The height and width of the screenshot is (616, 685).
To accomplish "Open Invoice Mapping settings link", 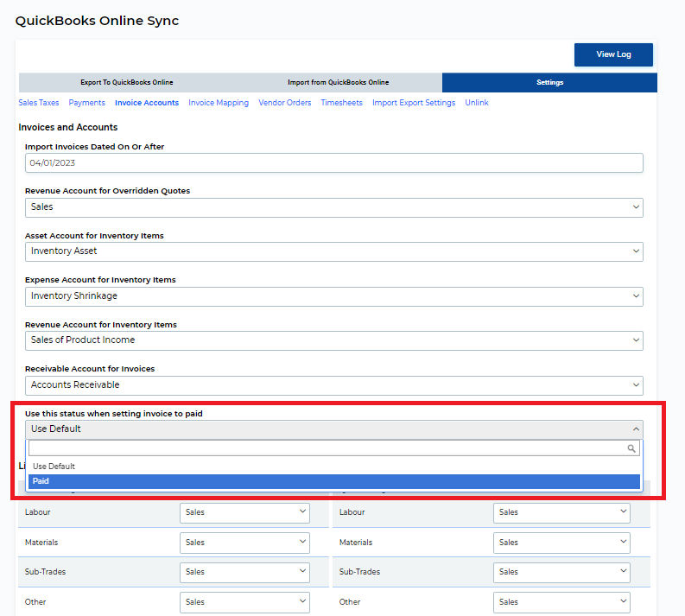I will tap(219, 103).
